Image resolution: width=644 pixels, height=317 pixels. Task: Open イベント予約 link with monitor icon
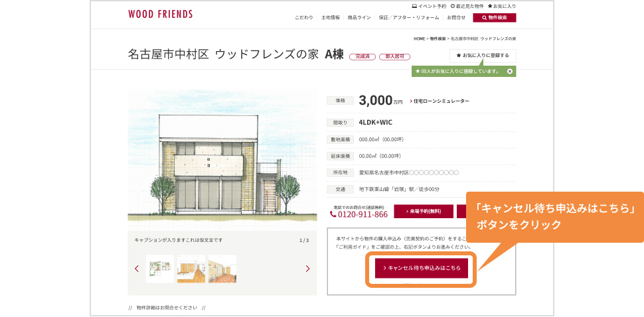(x=429, y=6)
